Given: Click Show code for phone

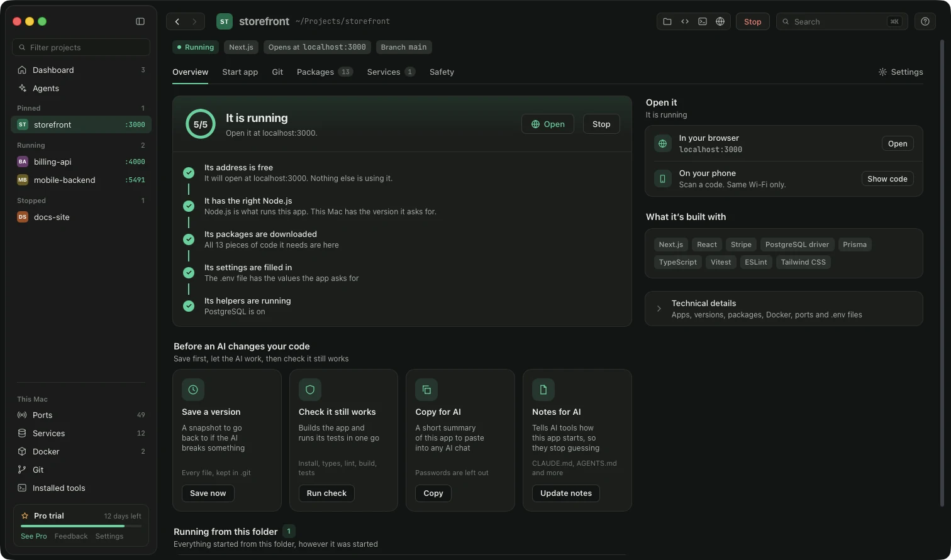Looking at the screenshot, I should [x=887, y=178].
